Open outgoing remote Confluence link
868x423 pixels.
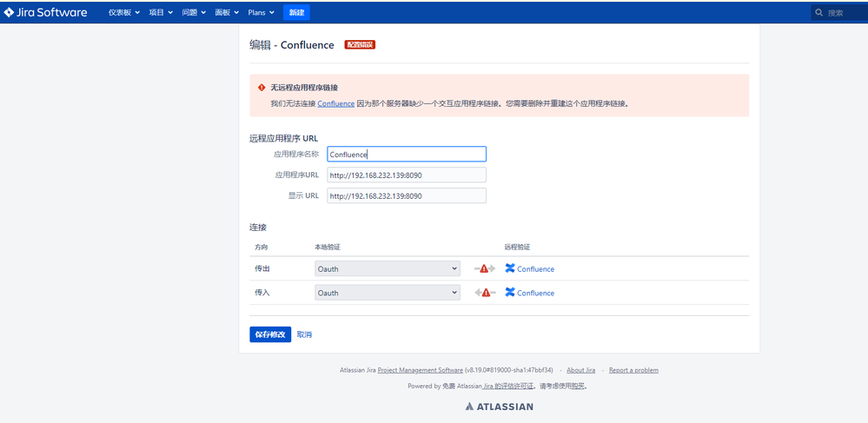pyautogui.click(x=535, y=269)
